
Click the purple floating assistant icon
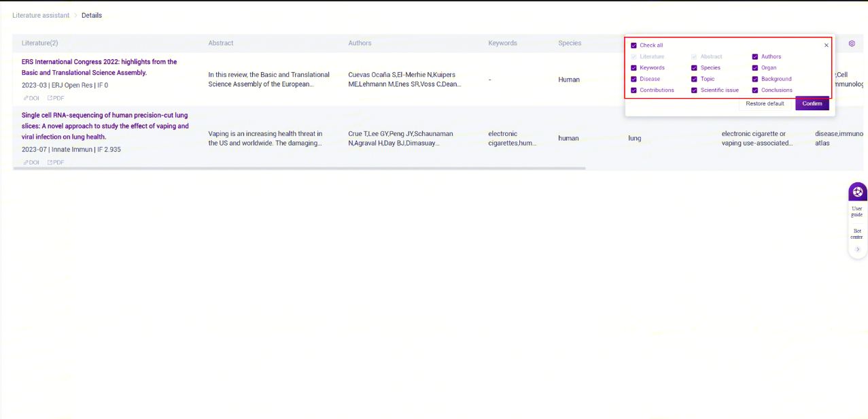point(857,192)
